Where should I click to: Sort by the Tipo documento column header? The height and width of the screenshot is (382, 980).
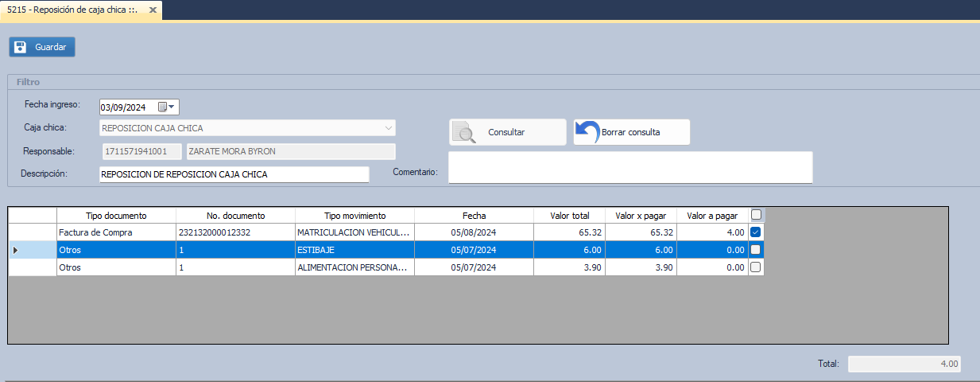(116, 216)
